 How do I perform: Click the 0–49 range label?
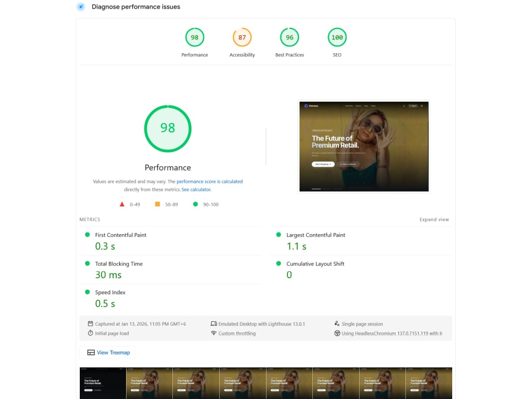[135, 205]
